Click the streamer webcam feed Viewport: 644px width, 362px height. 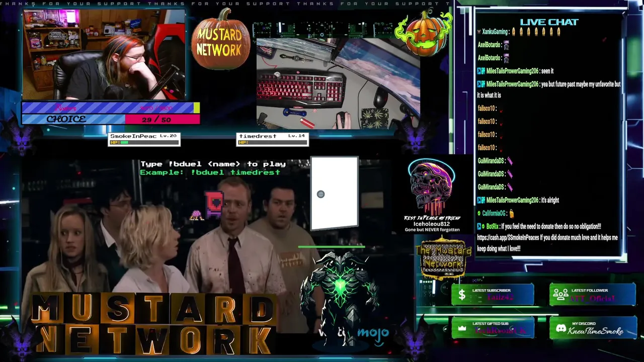104,54
